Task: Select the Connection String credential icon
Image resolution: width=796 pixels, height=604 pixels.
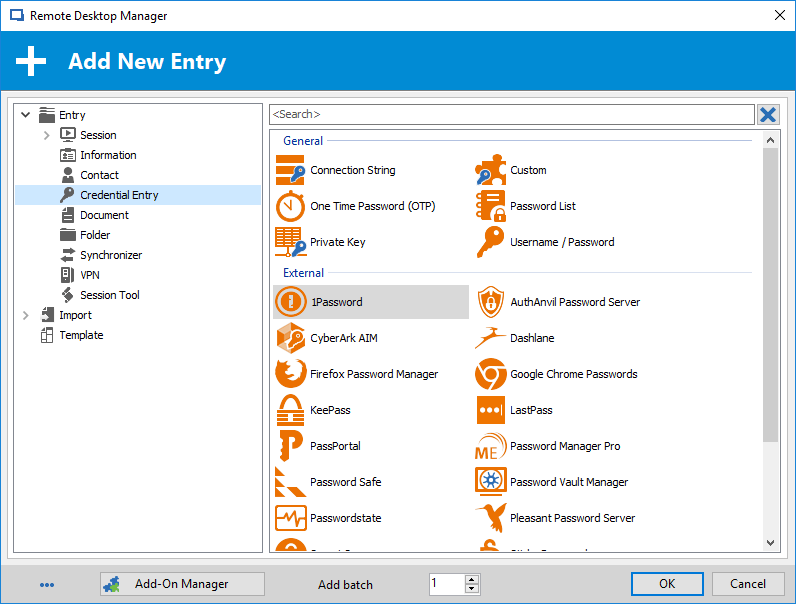Action: (x=290, y=170)
